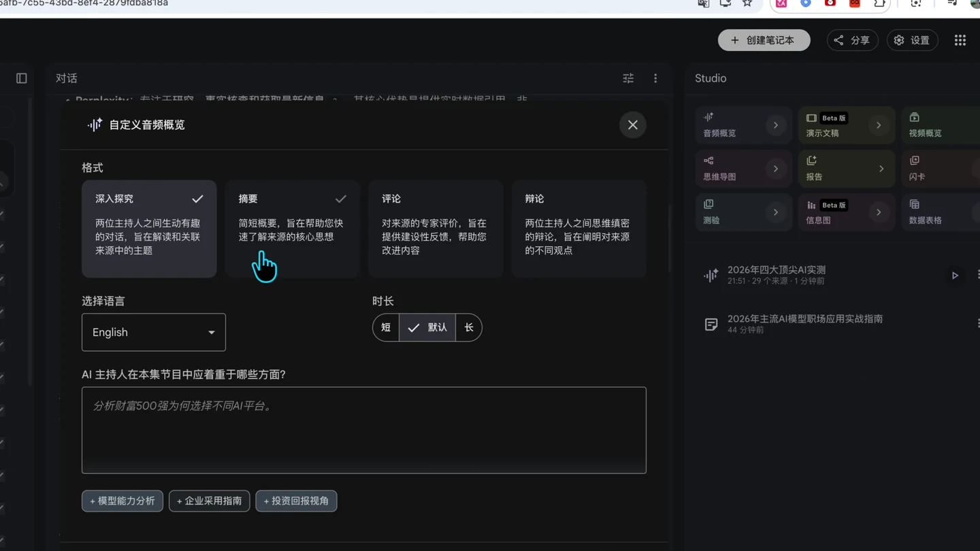Open the English language dropdown
Image resolution: width=980 pixels, height=551 pixels.
click(154, 332)
